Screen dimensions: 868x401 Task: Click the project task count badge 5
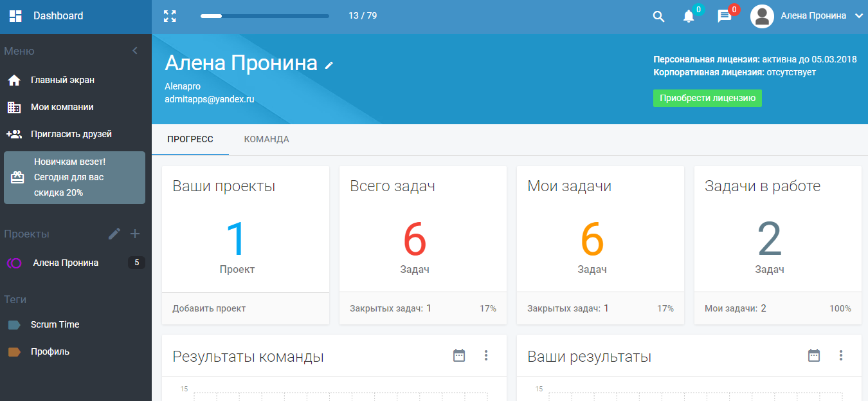[x=136, y=263]
